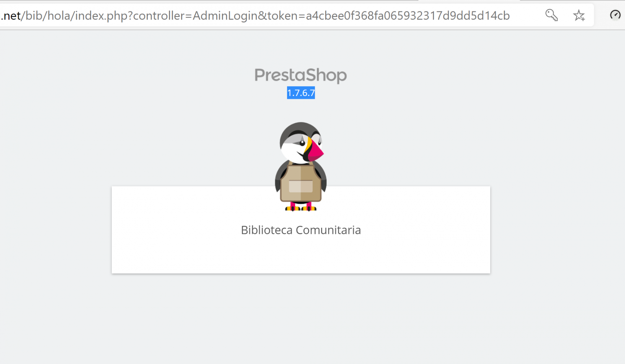The height and width of the screenshot is (364, 625).
Task: Select the Biblioteca Comunitaria shop title
Action: [301, 230]
